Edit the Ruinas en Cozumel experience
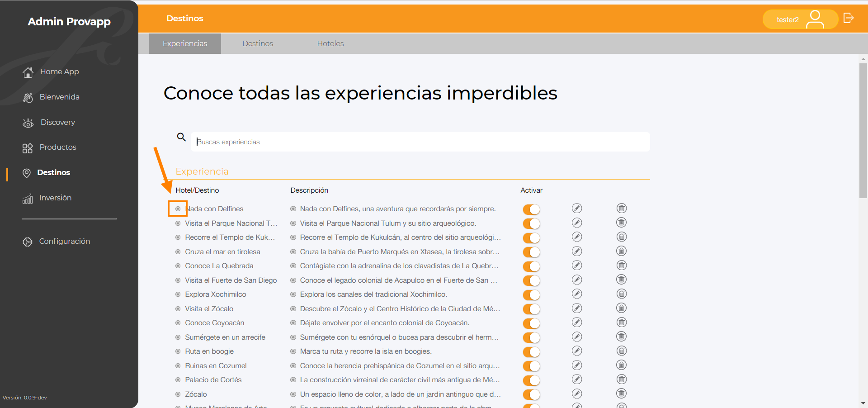The image size is (868, 408). (x=577, y=365)
